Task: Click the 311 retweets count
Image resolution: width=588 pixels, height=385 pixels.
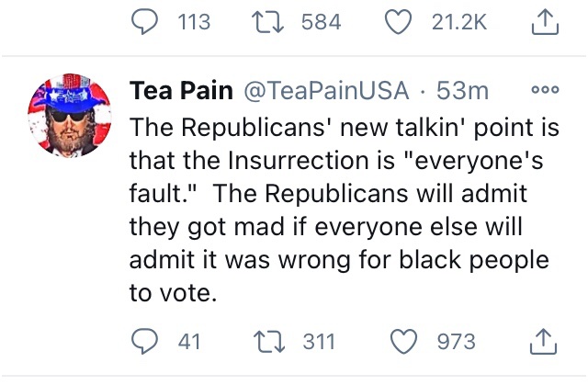Action: 319,343
